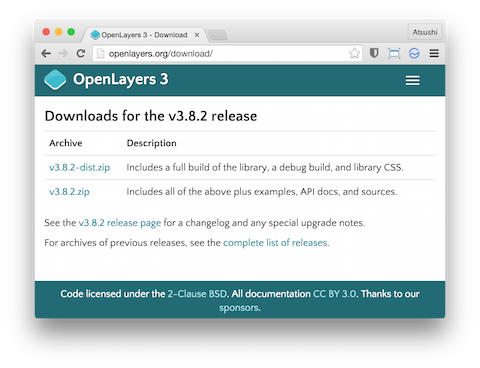This screenshot has width=480, height=368.
Task: Click the OpenLayers 3 header title
Action: pyautogui.click(x=121, y=79)
